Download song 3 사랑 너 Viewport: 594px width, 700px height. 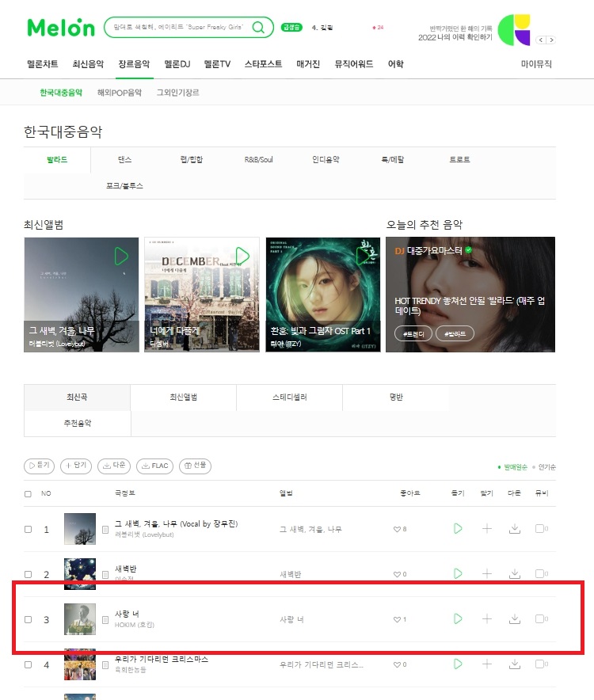coord(515,618)
